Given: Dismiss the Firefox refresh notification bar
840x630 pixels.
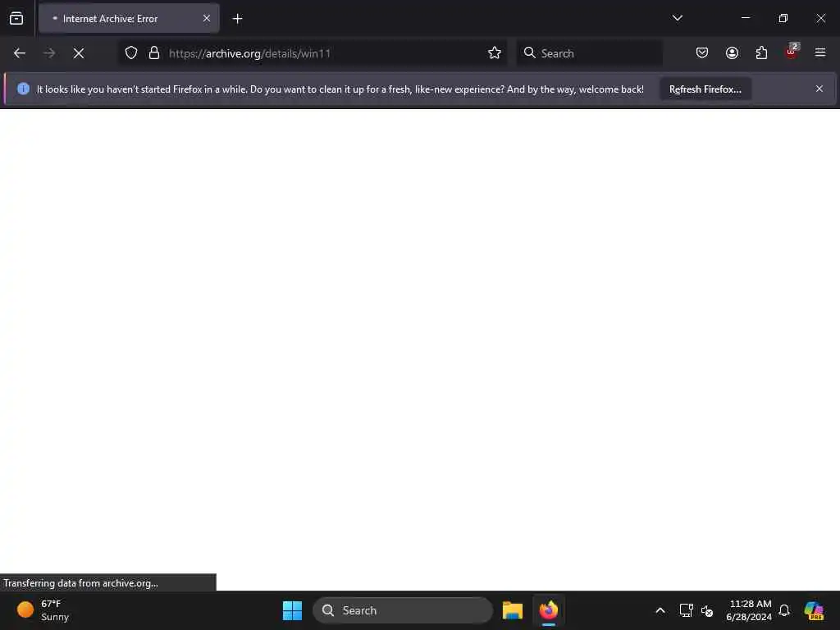Looking at the screenshot, I should pyautogui.click(x=819, y=89).
